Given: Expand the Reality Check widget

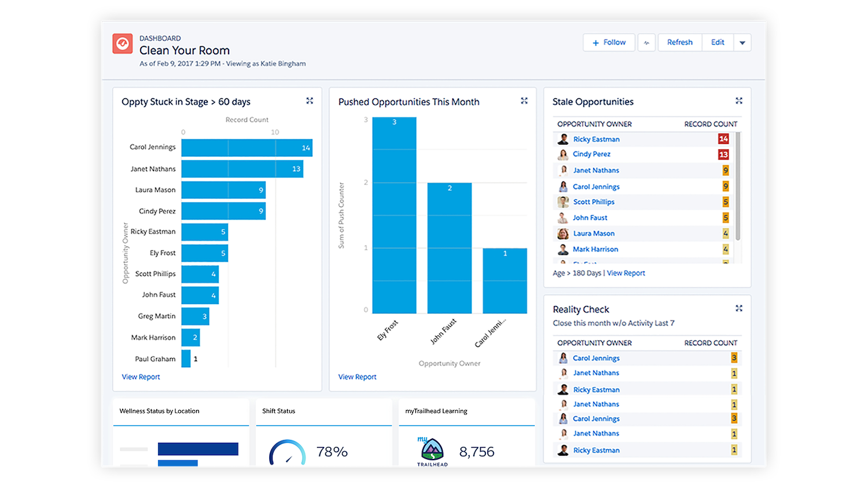Looking at the screenshot, I should (739, 308).
